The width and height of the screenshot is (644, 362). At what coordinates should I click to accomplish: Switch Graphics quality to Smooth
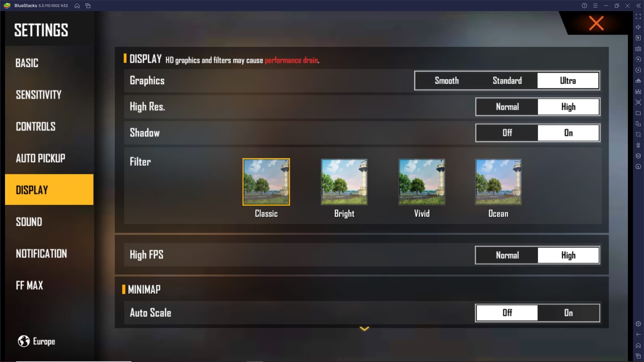[446, 80]
